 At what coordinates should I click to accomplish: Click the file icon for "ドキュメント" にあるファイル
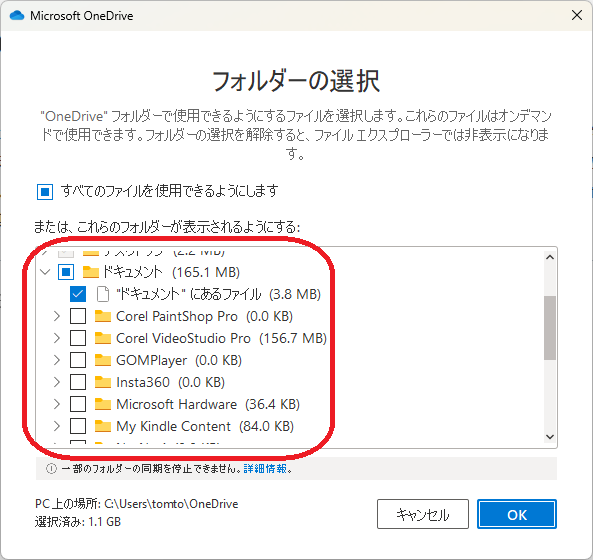click(x=102, y=294)
